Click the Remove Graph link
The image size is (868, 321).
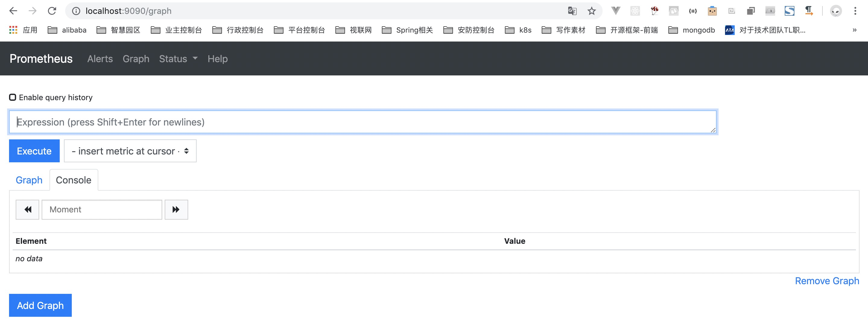tap(827, 281)
